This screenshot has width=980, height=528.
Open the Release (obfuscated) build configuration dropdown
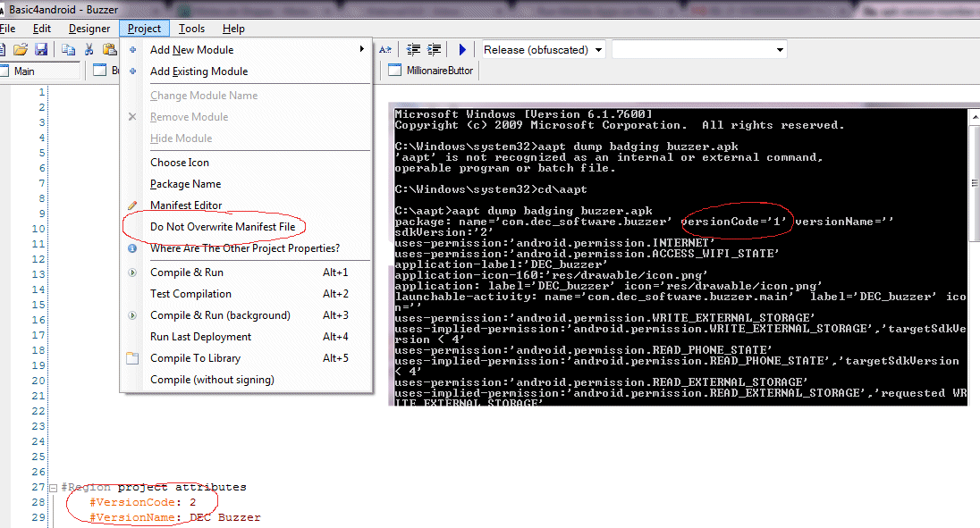coord(598,50)
